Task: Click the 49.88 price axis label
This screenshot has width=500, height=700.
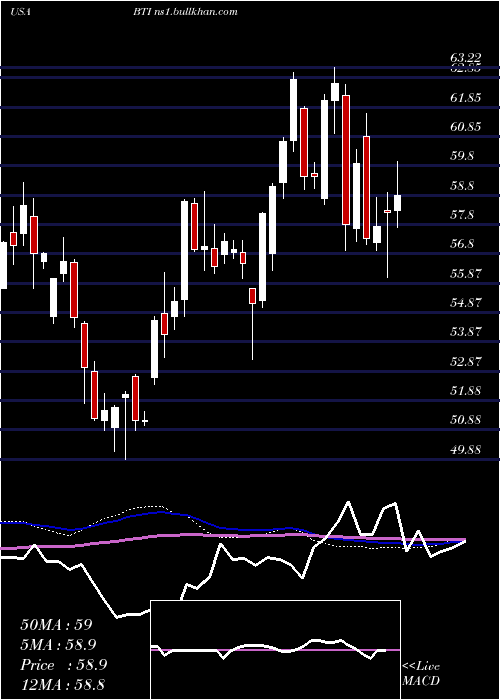Action: coord(466,450)
